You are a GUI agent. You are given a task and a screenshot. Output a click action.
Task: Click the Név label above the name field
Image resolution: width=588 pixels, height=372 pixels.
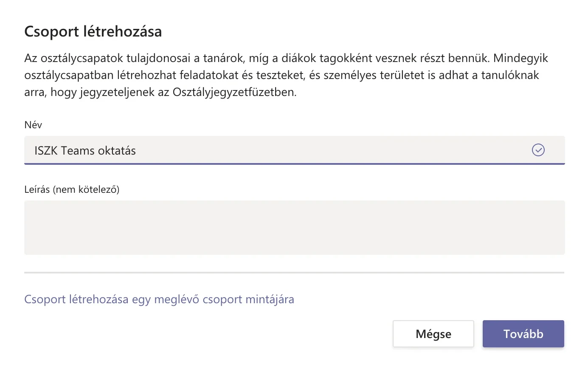[33, 125]
